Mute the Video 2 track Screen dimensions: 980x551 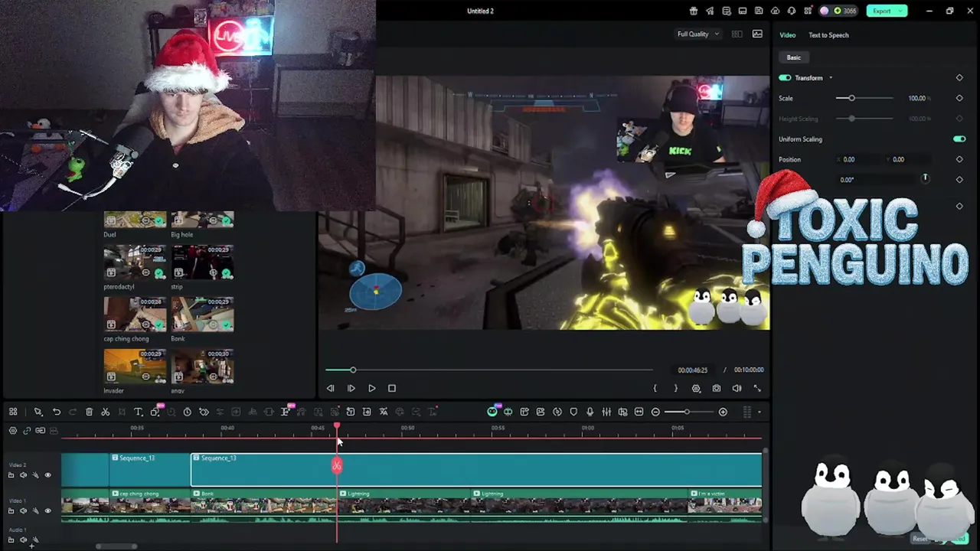tap(23, 475)
